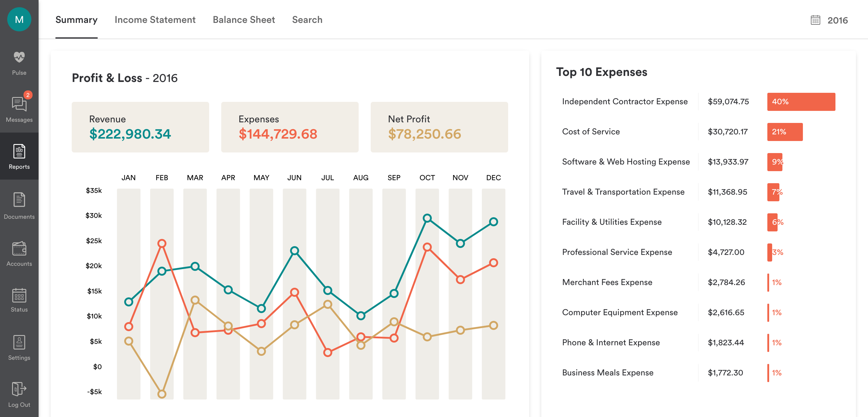Switch to the Balance Sheet tab

(x=244, y=20)
